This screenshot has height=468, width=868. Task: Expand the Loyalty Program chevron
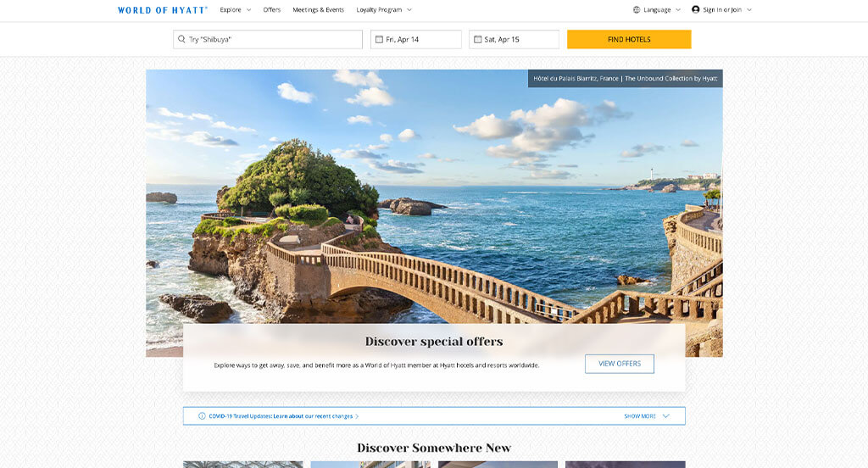click(409, 10)
